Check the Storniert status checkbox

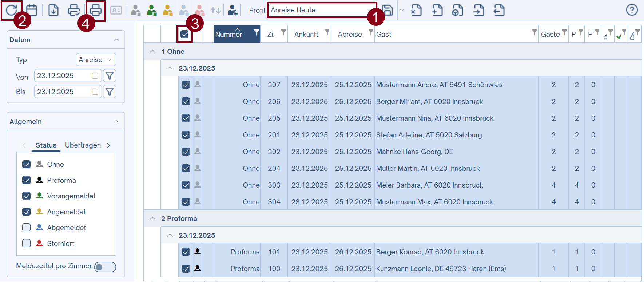click(x=26, y=243)
